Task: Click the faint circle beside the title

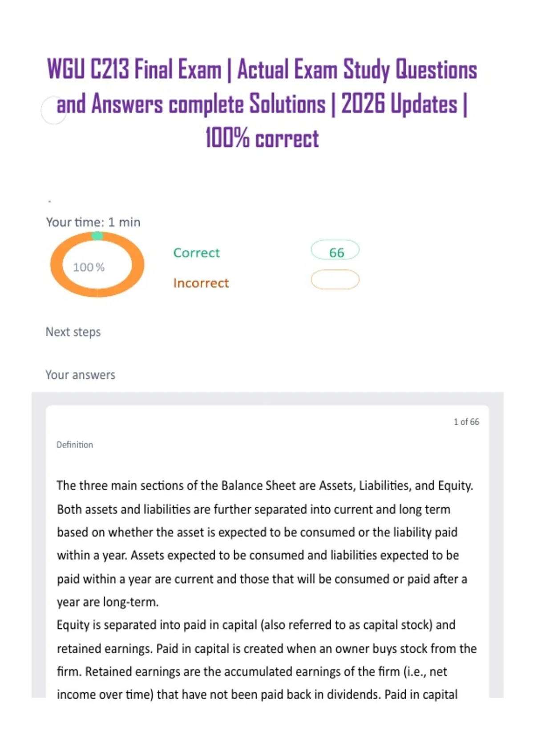Action: click(54, 110)
